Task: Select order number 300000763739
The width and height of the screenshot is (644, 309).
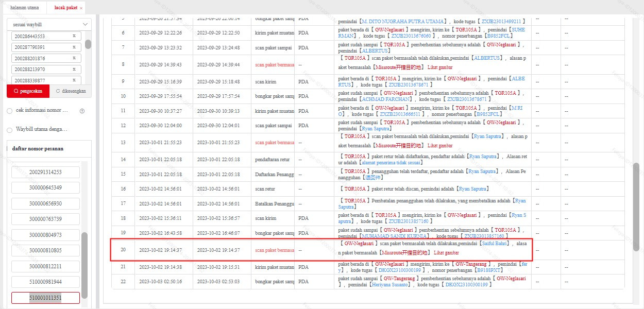Action: 45,219
